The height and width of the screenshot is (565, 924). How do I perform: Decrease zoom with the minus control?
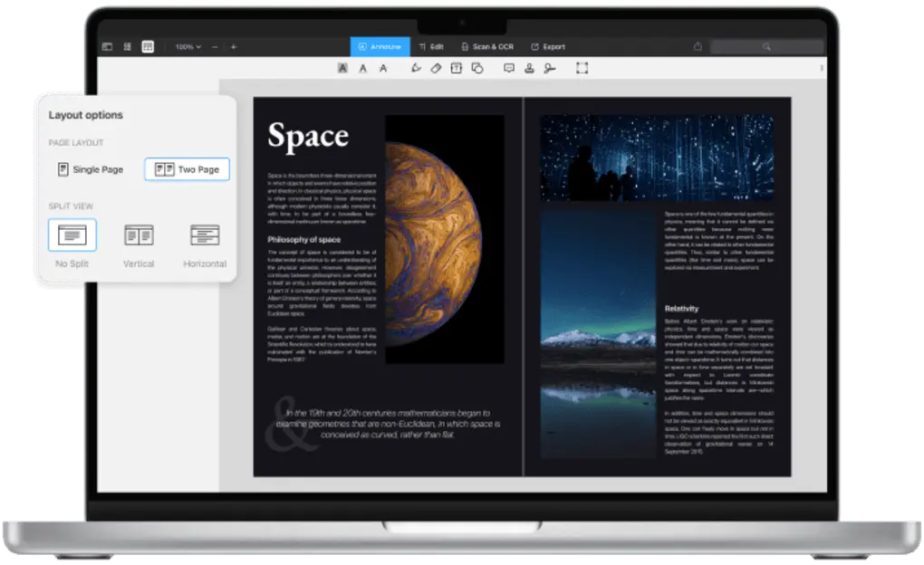click(214, 46)
